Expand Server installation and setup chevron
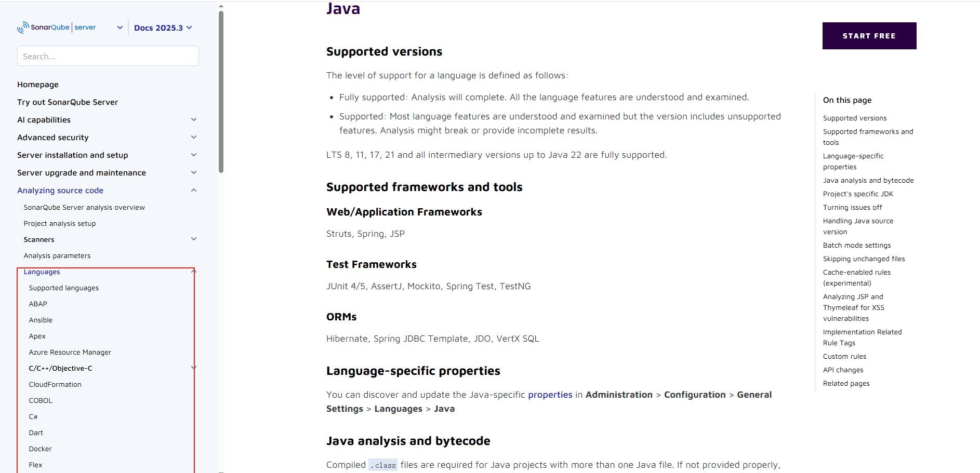Viewport: 980px width, 473px height. (x=194, y=155)
